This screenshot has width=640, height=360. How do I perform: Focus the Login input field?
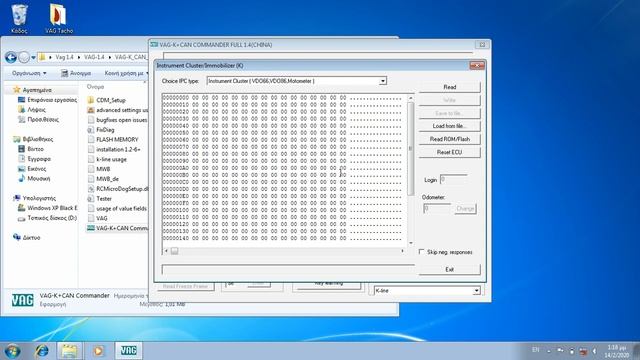(x=453, y=179)
